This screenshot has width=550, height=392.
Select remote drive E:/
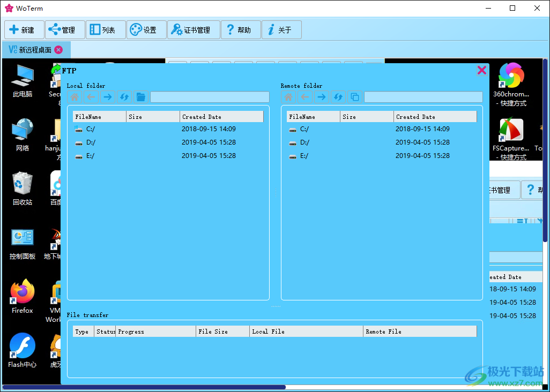point(382,155)
